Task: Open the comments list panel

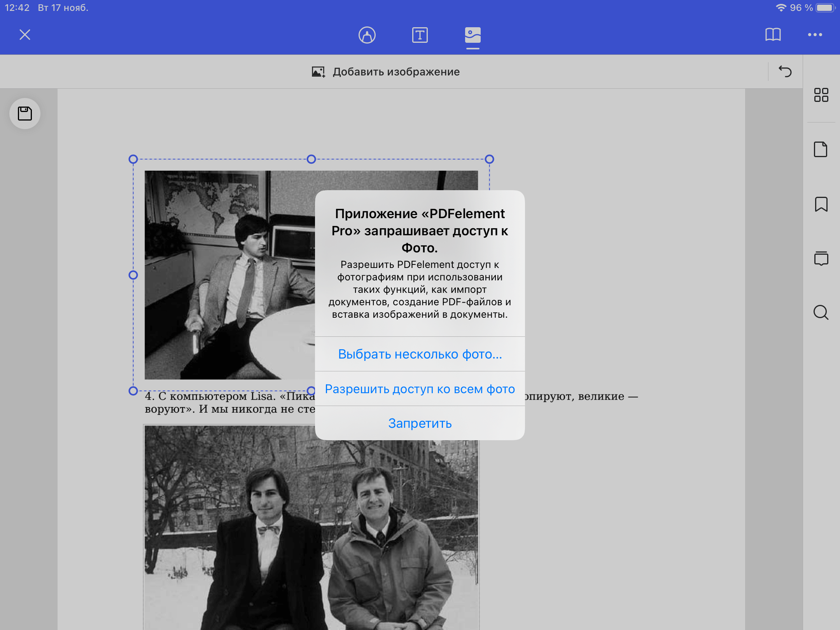Action: coord(821,258)
